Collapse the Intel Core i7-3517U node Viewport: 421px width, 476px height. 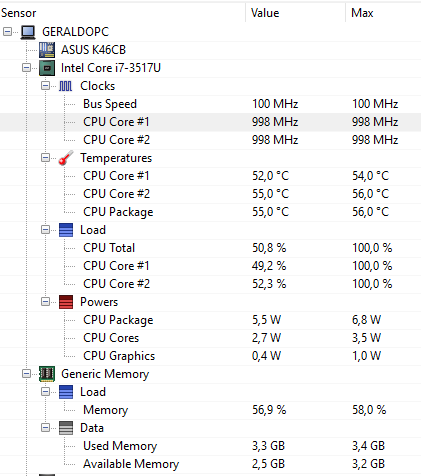26,68
